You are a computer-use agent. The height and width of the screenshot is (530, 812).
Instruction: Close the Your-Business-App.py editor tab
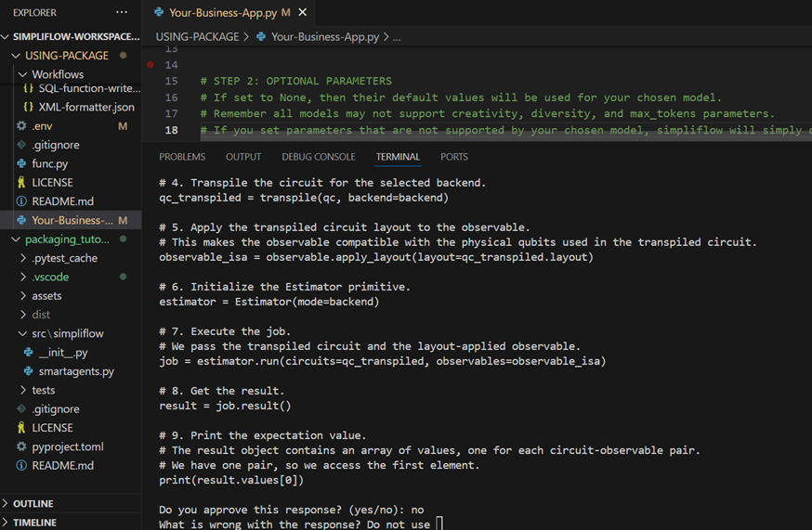[x=303, y=13]
